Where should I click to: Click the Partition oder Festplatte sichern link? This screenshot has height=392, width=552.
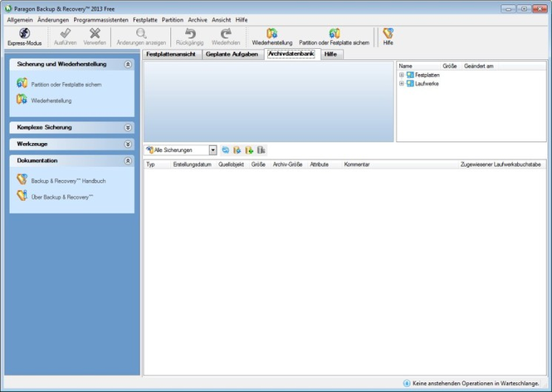click(66, 85)
